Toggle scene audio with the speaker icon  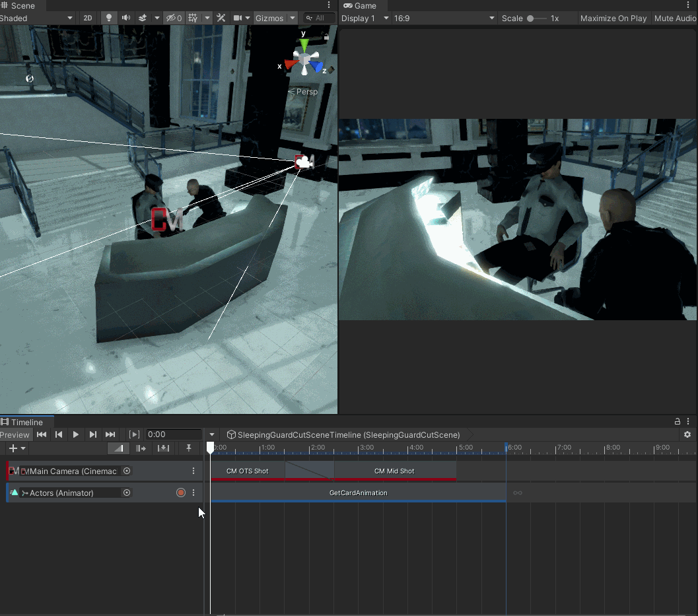[125, 18]
